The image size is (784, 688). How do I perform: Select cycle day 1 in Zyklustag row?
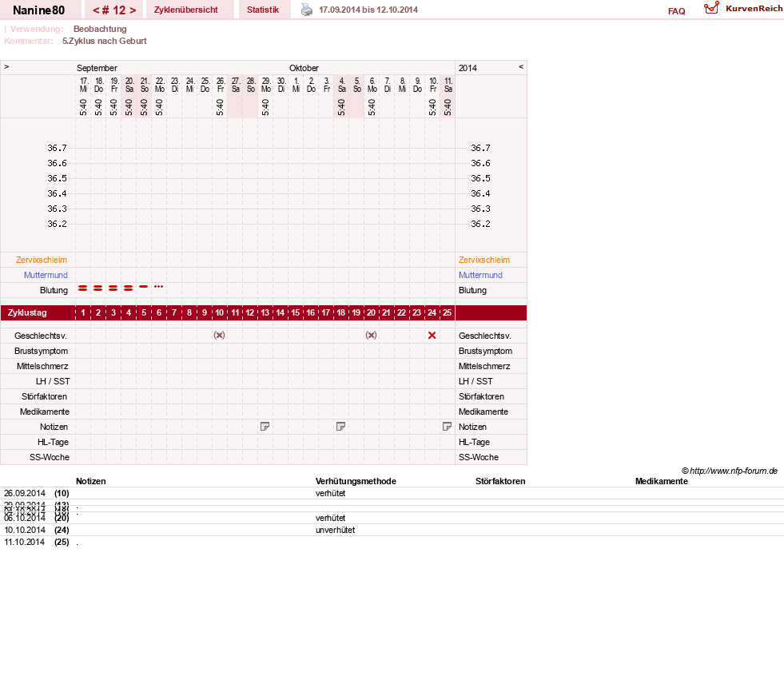83,312
